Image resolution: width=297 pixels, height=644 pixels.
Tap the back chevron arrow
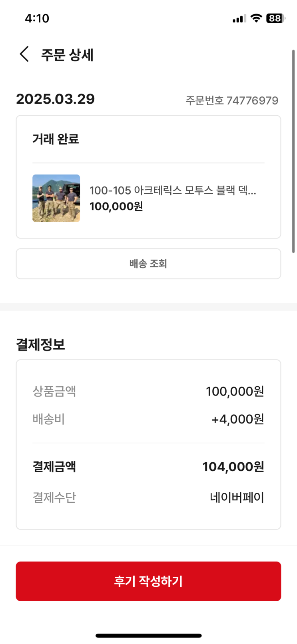coord(24,54)
